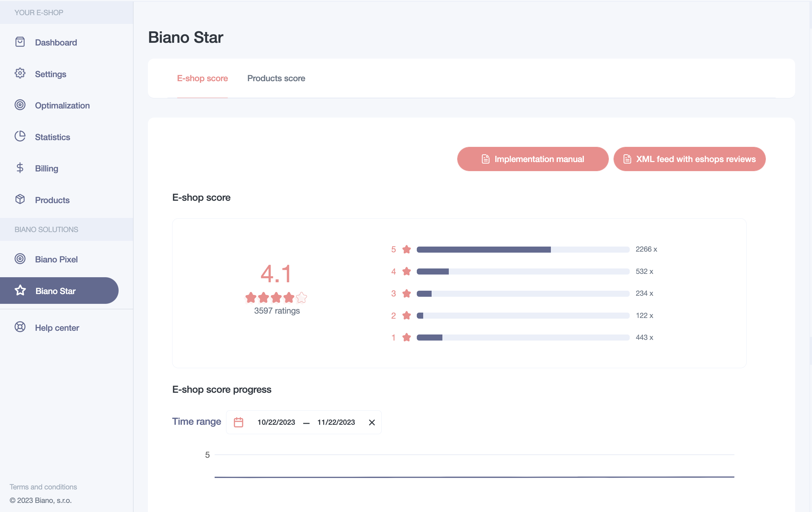Click the empty fifth star under 4.1

(x=302, y=297)
